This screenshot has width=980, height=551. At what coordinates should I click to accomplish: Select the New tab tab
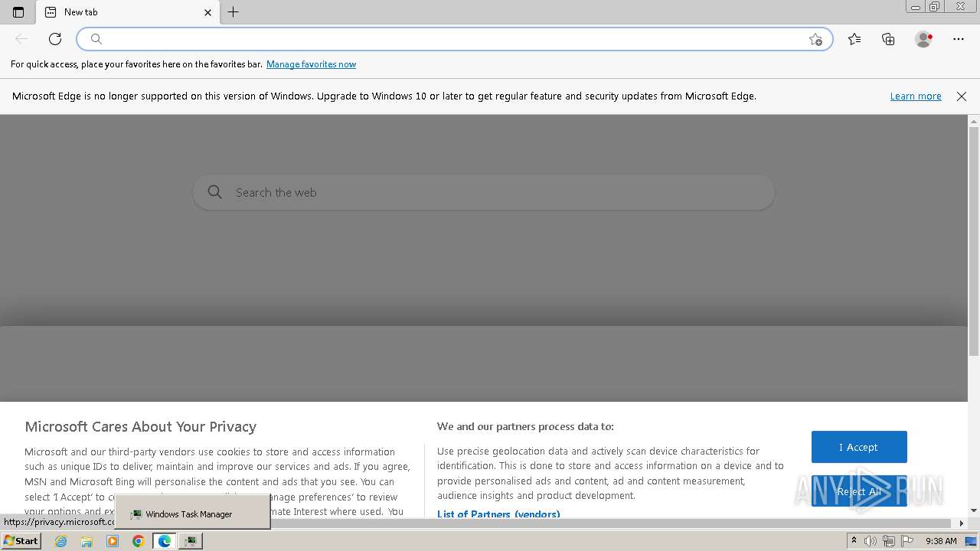click(129, 12)
